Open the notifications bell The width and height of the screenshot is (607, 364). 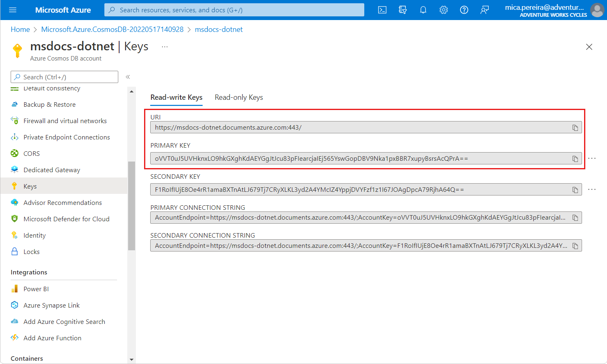tap(423, 10)
